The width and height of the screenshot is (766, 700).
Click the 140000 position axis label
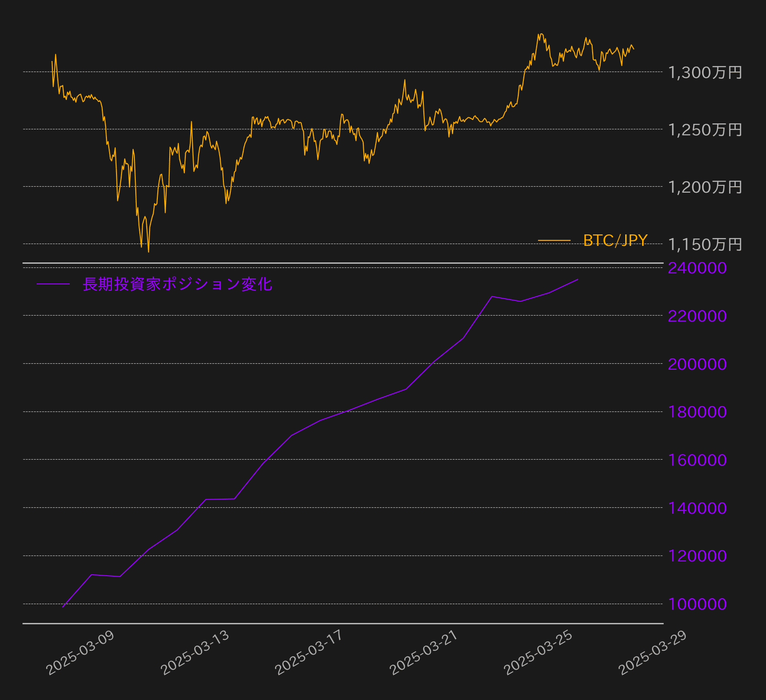coord(697,508)
